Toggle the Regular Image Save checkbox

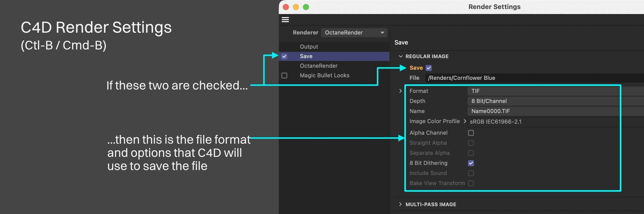[x=429, y=68]
